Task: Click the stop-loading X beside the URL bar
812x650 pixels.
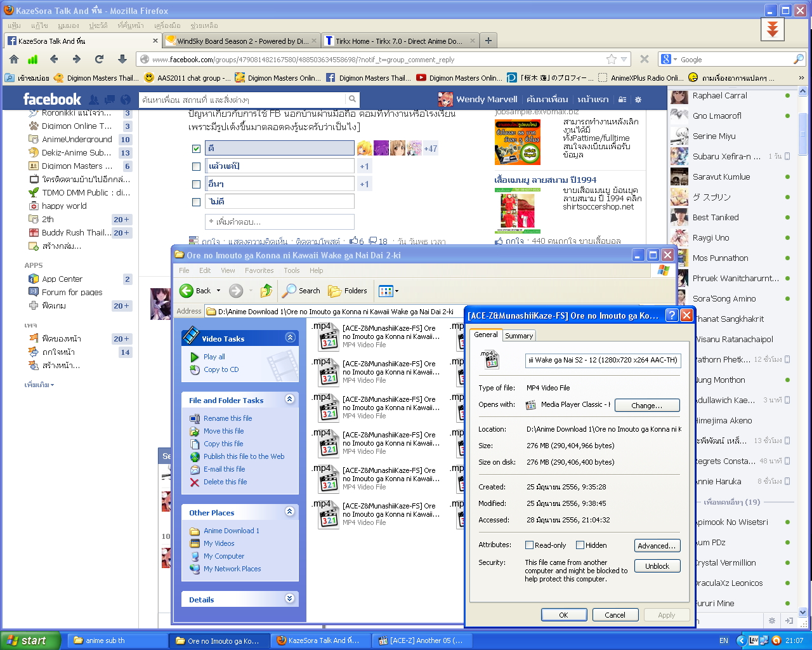Action: click(x=645, y=59)
